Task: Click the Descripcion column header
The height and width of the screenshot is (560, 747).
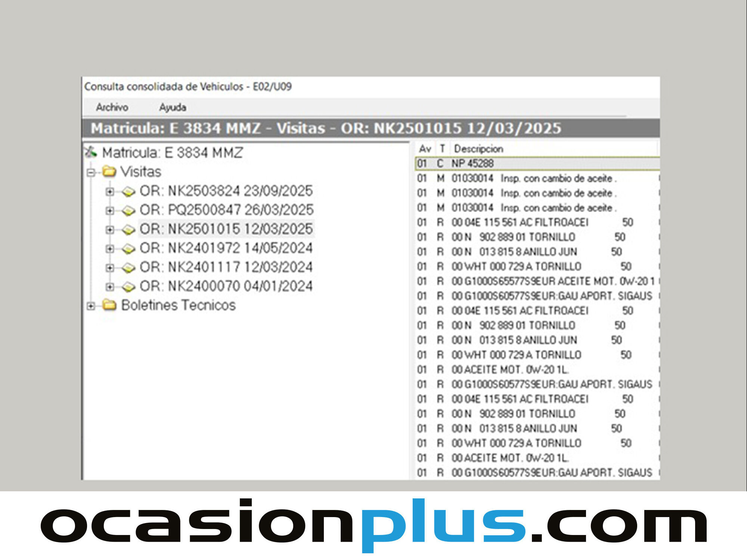Action: (478, 149)
